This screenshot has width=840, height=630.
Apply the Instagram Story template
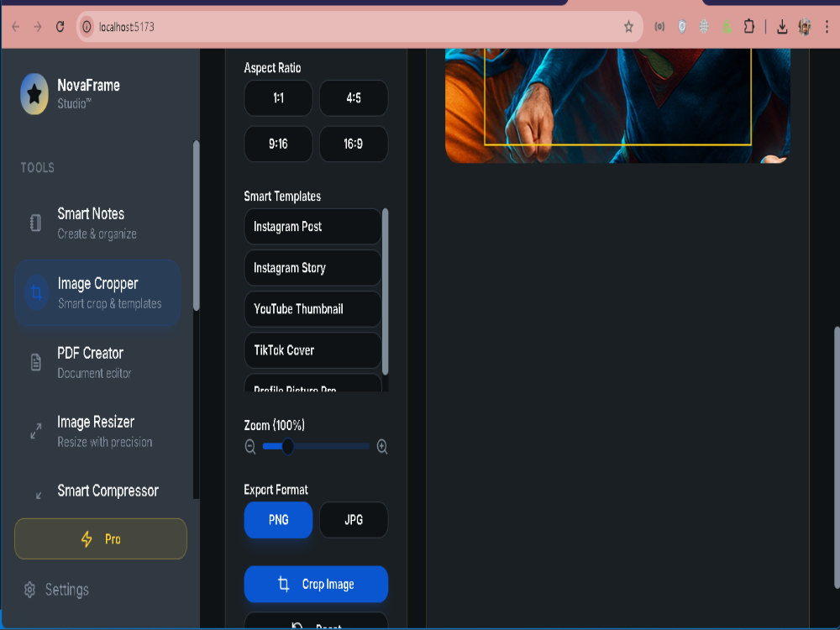[x=312, y=268]
